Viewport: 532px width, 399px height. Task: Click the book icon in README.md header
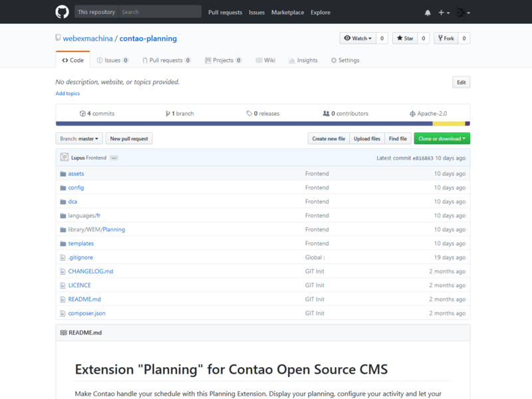tap(63, 332)
